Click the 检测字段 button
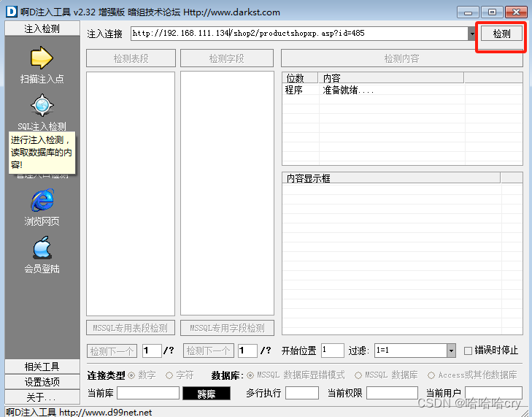 pyautogui.click(x=227, y=58)
